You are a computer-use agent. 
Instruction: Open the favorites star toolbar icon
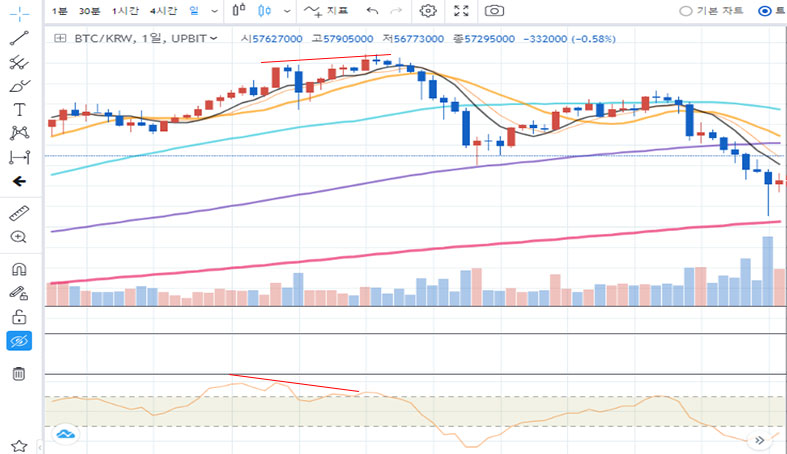19,445
